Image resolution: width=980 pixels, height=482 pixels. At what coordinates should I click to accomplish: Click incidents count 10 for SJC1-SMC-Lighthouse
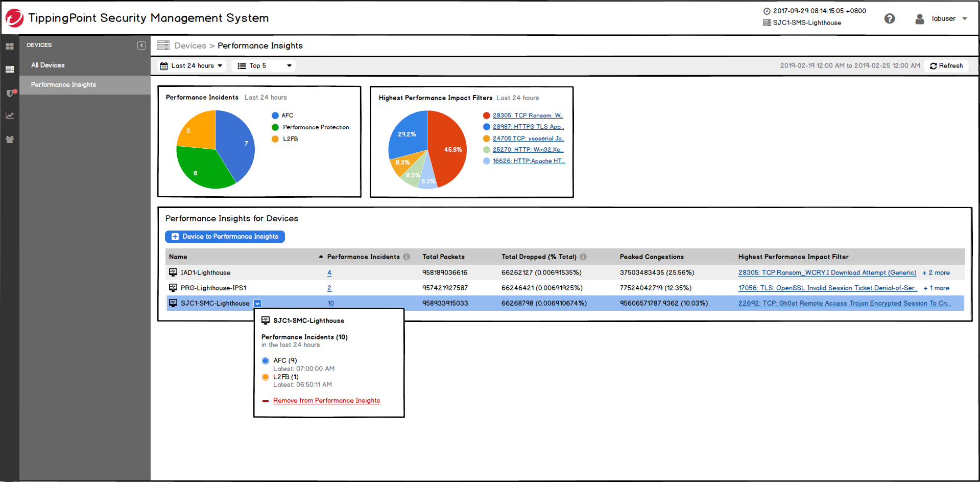[x=330, y=304]
